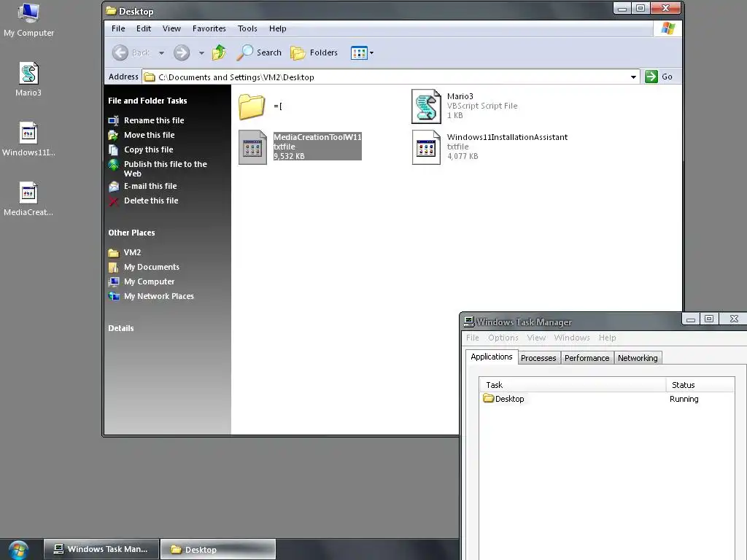Click the Status column header

[700, 385]
